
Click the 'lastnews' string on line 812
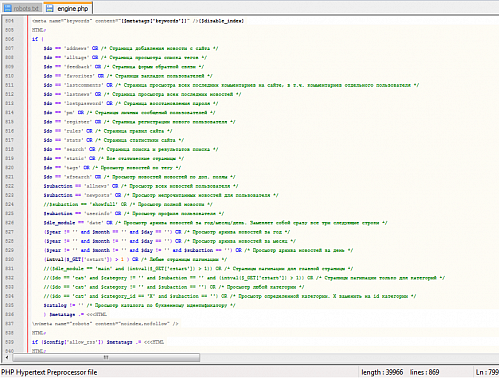(78, 94)
